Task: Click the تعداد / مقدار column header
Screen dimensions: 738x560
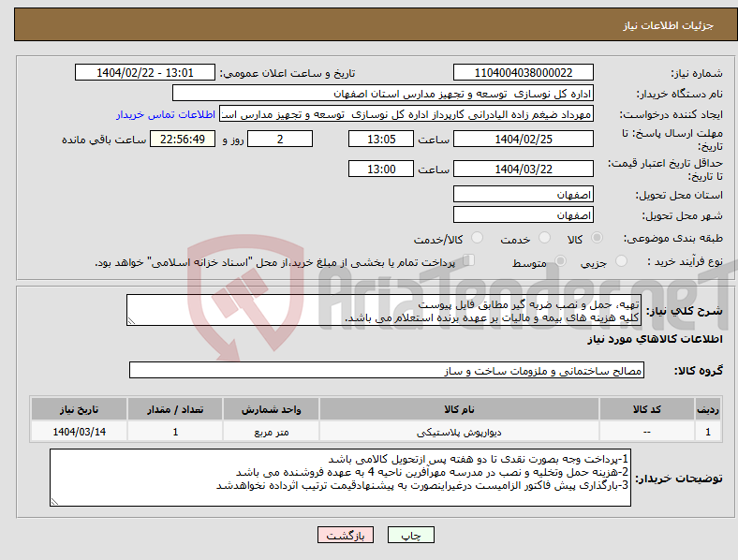Action: pos(175,409)
